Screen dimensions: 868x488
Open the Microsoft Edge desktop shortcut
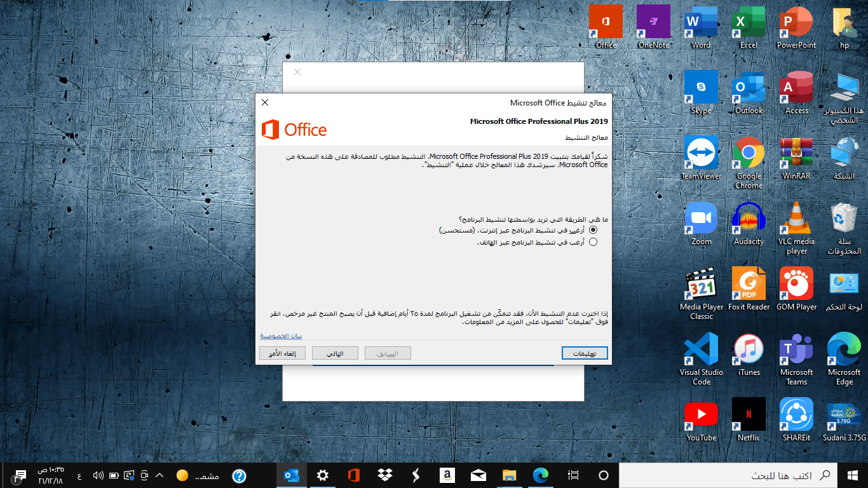coord(844,360)
